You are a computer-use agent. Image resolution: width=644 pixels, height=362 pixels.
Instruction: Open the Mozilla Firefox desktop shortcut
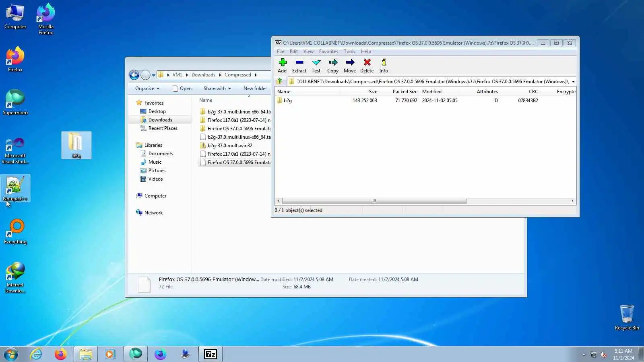tap(46, 19)
